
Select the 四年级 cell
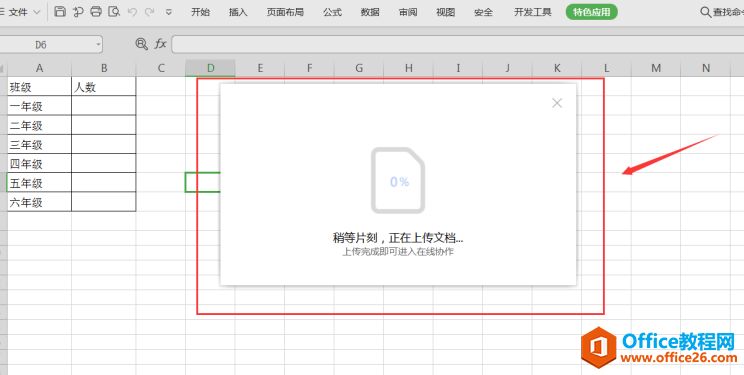pyautogui.click(x=39, y=164)
